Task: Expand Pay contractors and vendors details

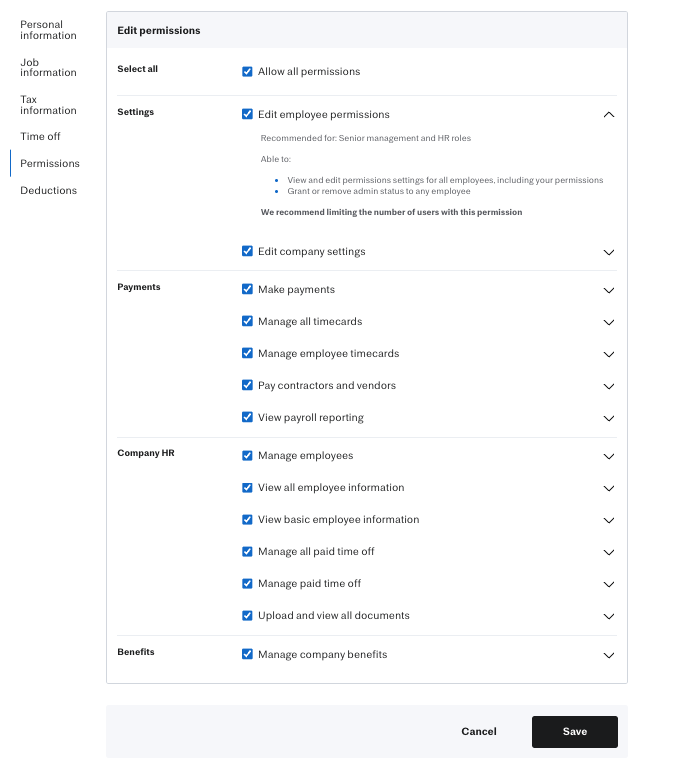Action: click(609, 386)
